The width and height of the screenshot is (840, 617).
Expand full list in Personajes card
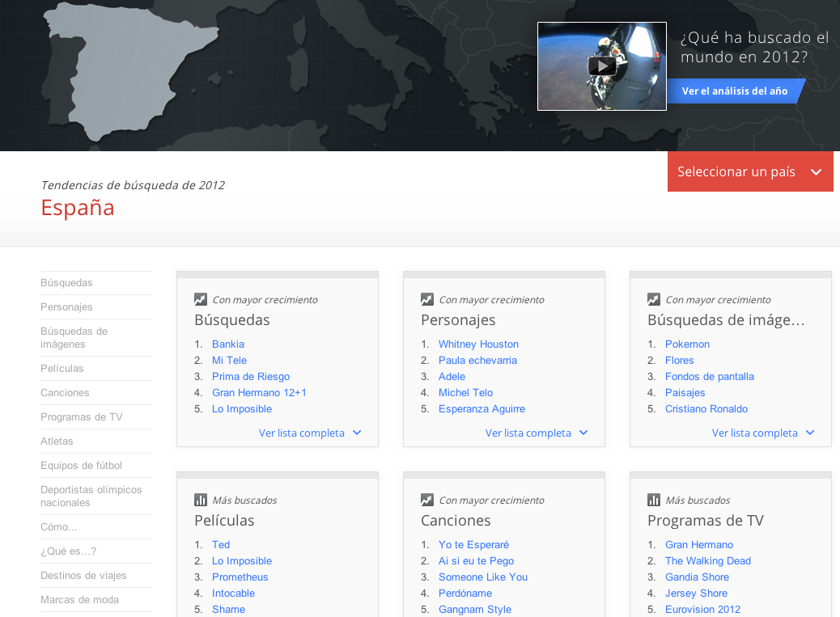pyautogui.click(x=536, y=433)
